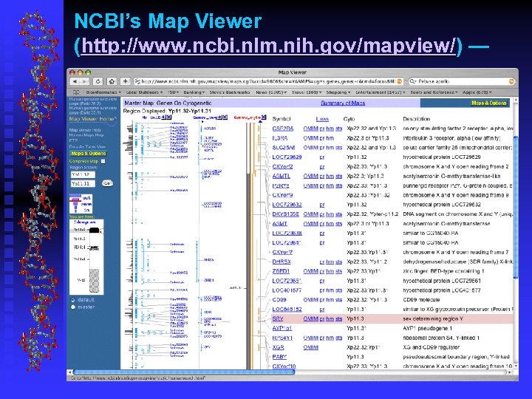532x399 pixels.
Task: Click the Map Viewer Home sidebar link
Action: (x=92, y=119)
